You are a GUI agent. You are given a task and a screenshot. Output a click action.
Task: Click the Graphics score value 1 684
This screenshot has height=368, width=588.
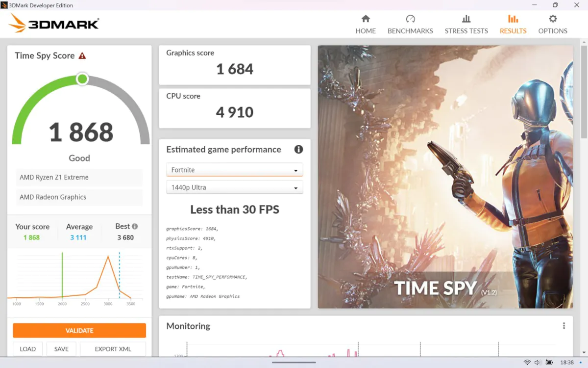tap(235, 69)
